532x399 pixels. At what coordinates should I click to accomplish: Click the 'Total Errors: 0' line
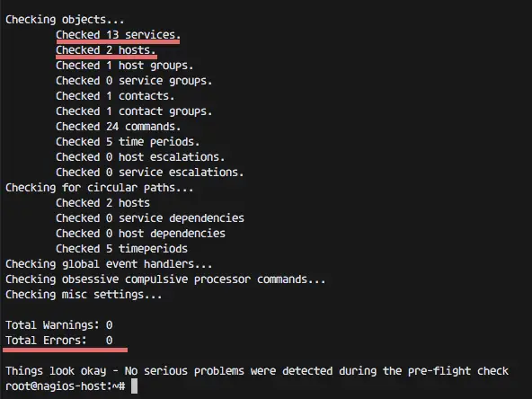coord(59,341)
